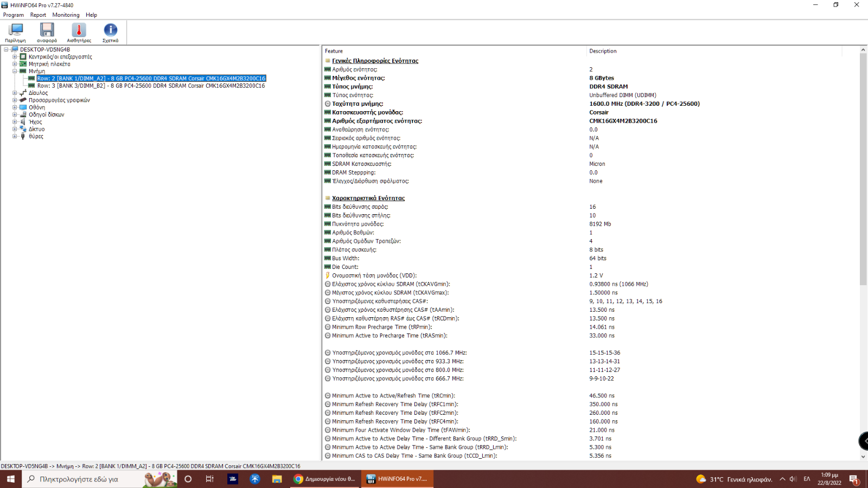
Task: Select Προσαρμογέας γραφικών in the tree
Action: [59, 100]
